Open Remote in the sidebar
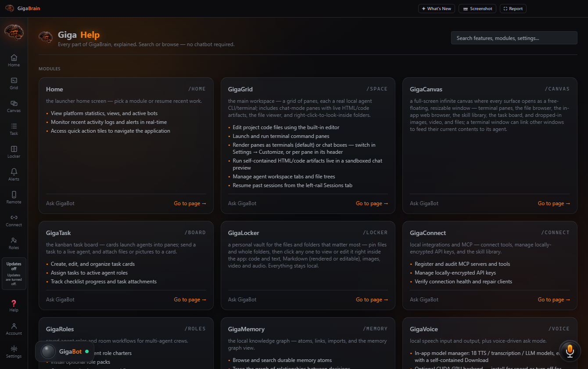This screenshot has height=369, width=588. (14, 198)
